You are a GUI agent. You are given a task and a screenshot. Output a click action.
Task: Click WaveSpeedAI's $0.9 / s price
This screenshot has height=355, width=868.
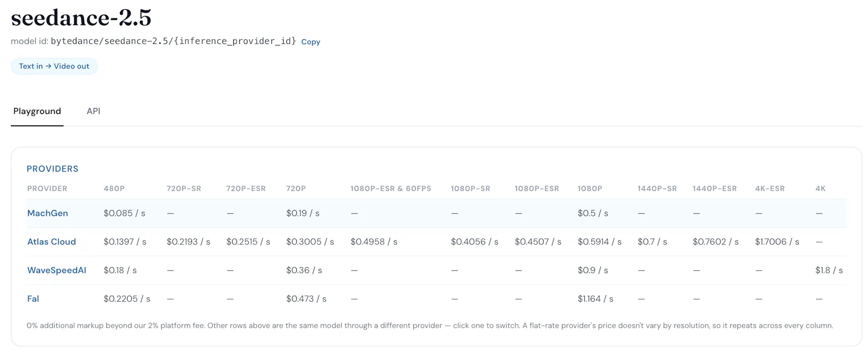pos(593,270)
